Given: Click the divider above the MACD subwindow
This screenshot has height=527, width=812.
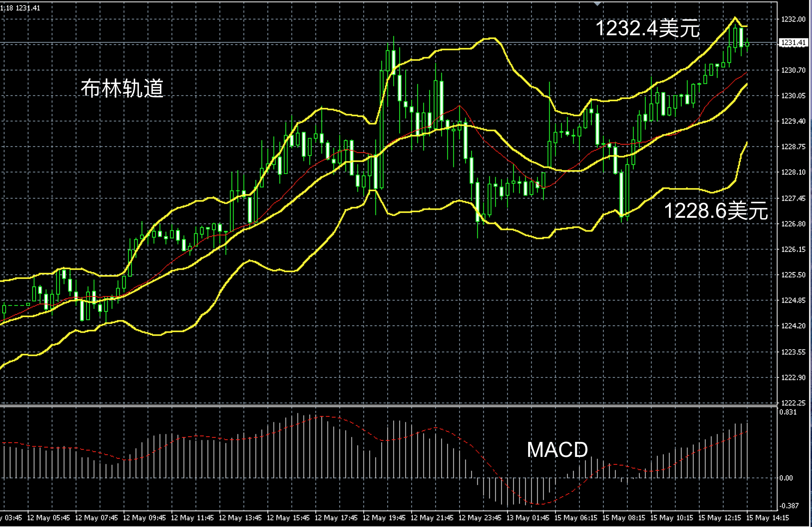Looking at the screenshot, I should pos(375,406).
